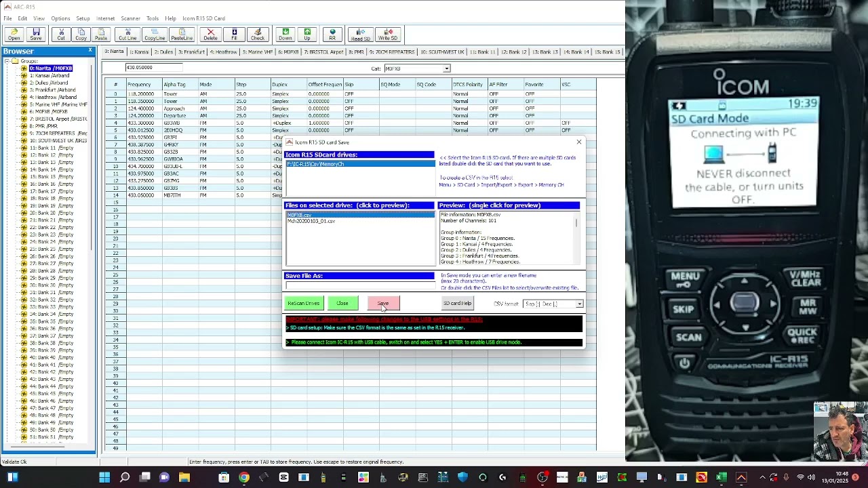Click the red Delete toolbar icon

(210, 35)
